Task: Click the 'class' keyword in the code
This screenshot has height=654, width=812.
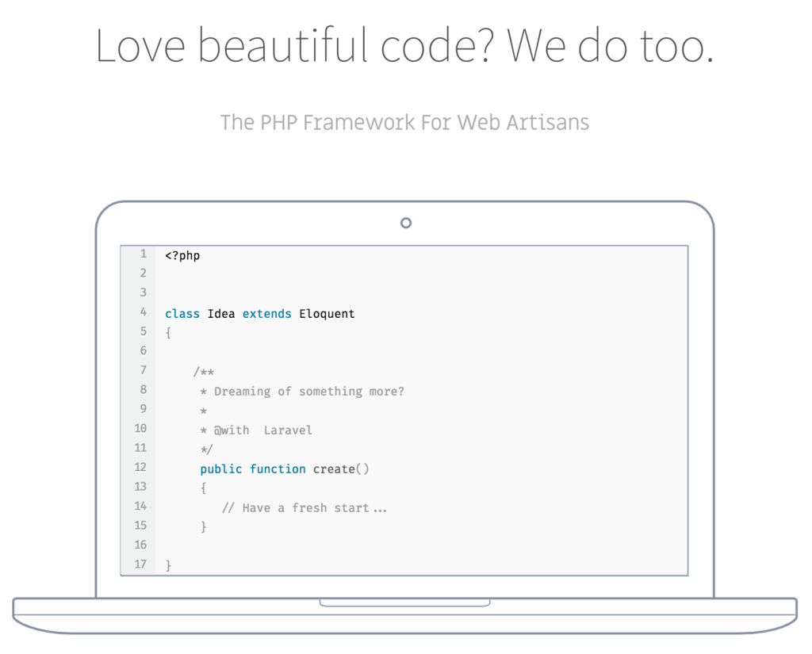Action: 182,314
